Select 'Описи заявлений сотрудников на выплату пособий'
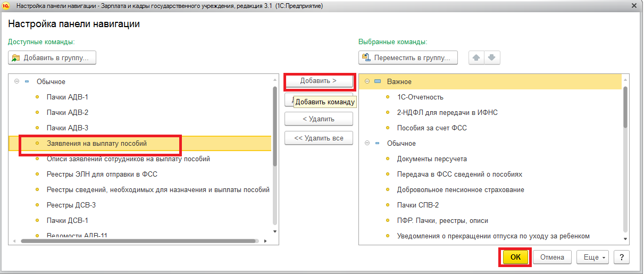The image size is (644, 274). pos(140,159)
